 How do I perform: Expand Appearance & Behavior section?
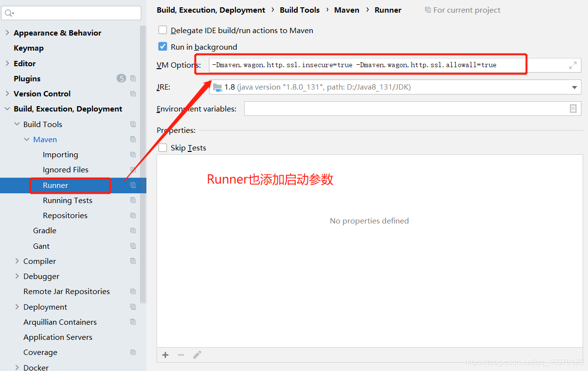click(7, 33)
